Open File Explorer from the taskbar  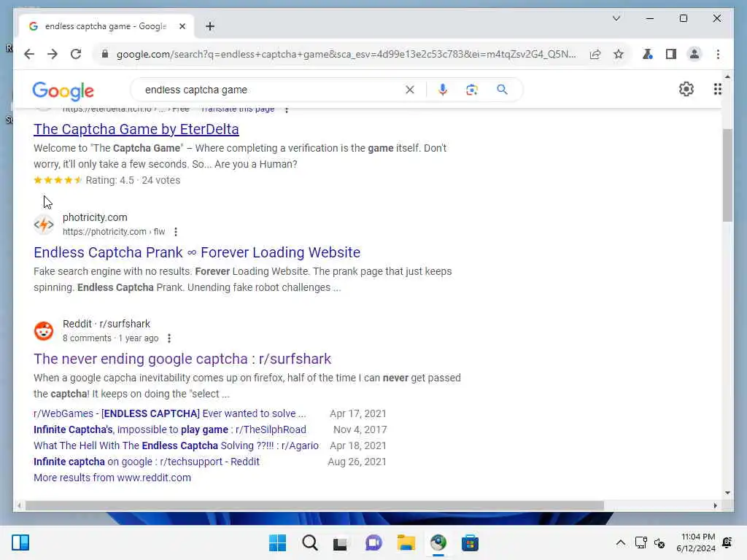tap(406, 542)
